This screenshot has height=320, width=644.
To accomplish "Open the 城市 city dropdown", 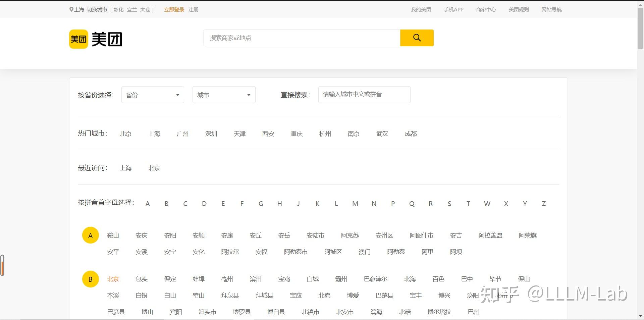I will pyautogui.click(x=224, y=95).
